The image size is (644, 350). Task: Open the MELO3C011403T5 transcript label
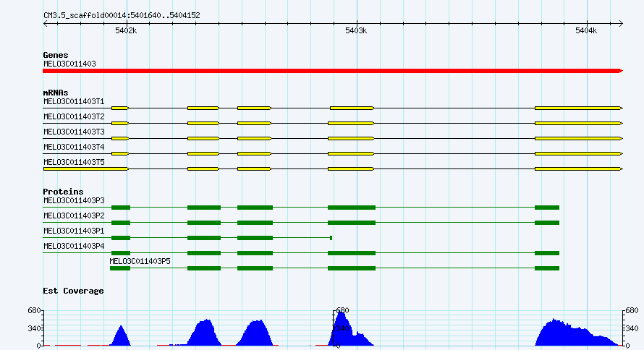click(x=74, y=162)
